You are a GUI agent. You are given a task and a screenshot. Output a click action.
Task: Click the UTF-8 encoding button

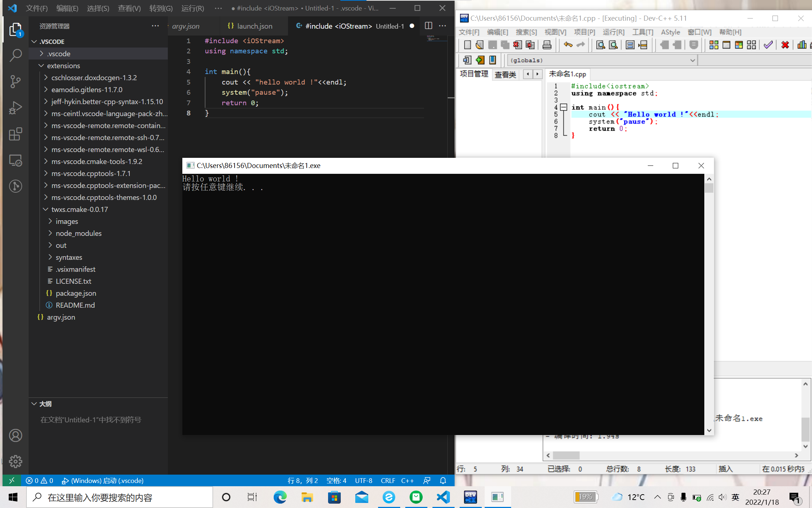click(x=364, y=480)
